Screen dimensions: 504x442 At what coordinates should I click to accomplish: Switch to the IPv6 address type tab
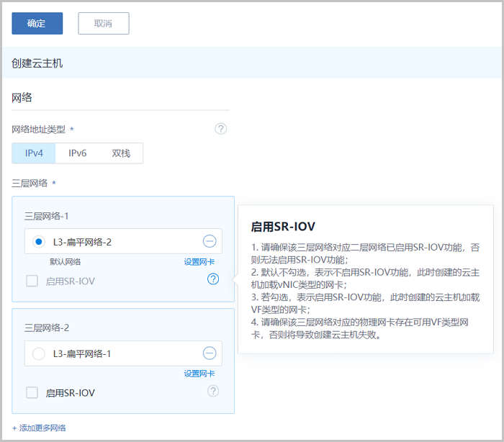pos(77,153)
